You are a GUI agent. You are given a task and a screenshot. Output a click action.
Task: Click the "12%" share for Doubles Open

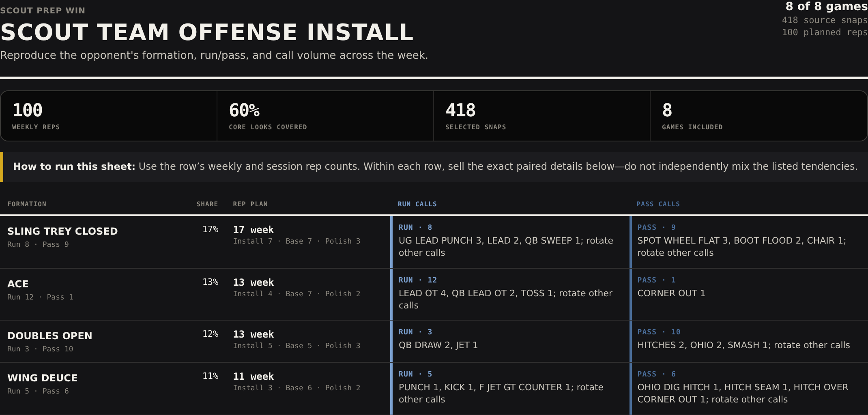tap(211, 334)
